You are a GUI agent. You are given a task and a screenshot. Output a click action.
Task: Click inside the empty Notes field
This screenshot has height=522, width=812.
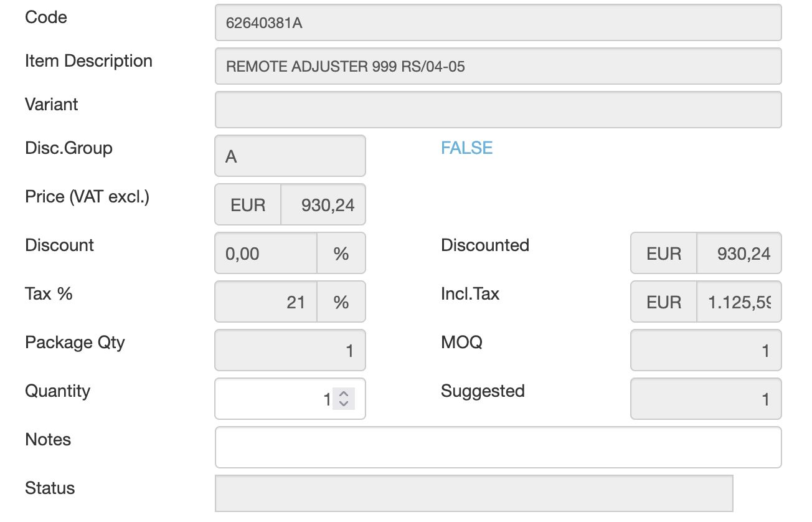[x=498, y=447]
